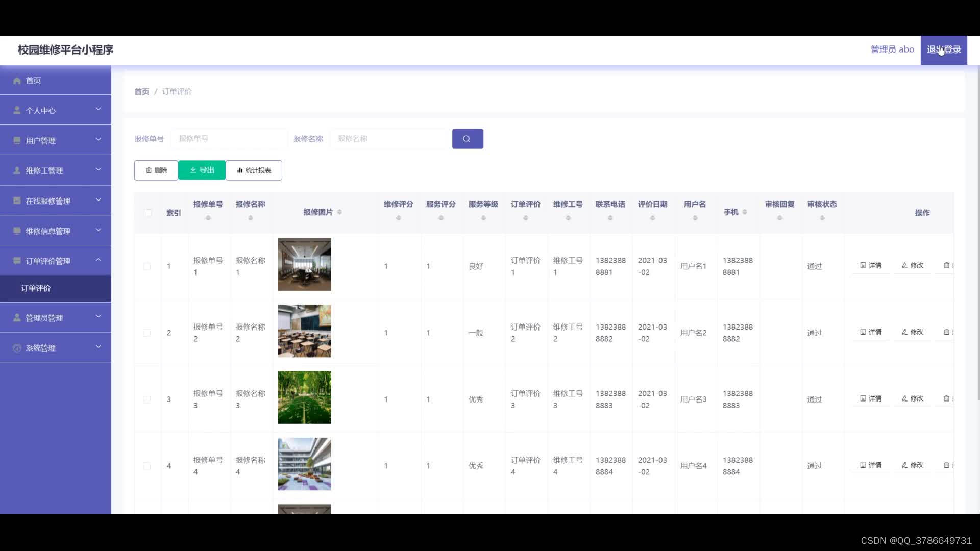The height and width of the screenshot is (551, 980).
Task: Expand the 维修信息管理 sidebar menu
Action: (56, 231)
